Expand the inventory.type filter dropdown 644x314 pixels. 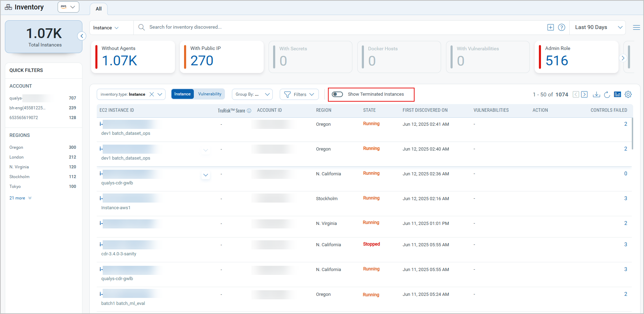tap(160, 94)
